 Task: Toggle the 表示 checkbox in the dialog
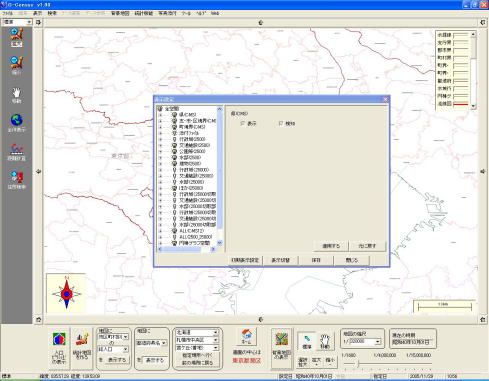[x=242, y=124]
